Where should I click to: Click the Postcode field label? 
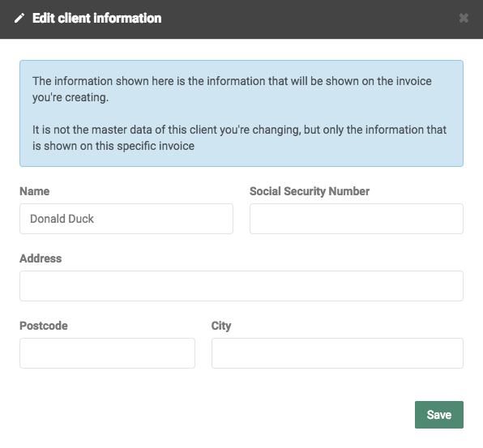(x=44, y=326)
